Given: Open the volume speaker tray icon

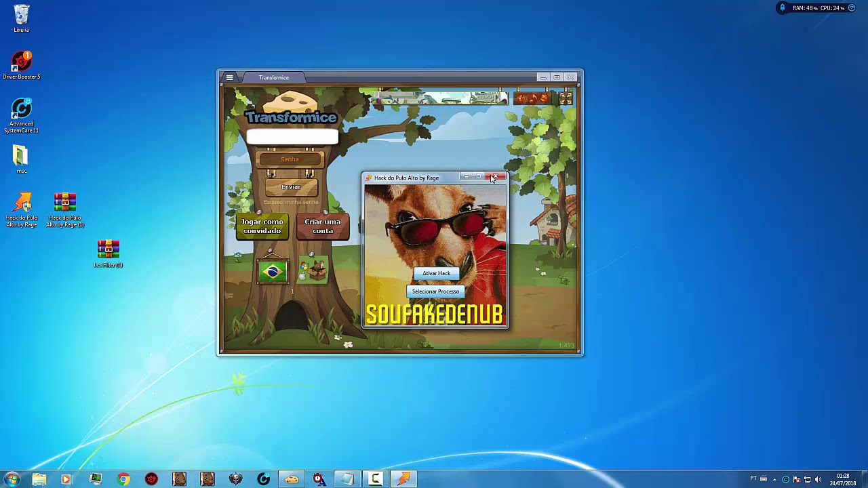Looking at the screenshot, I should (x=818, y=479).
